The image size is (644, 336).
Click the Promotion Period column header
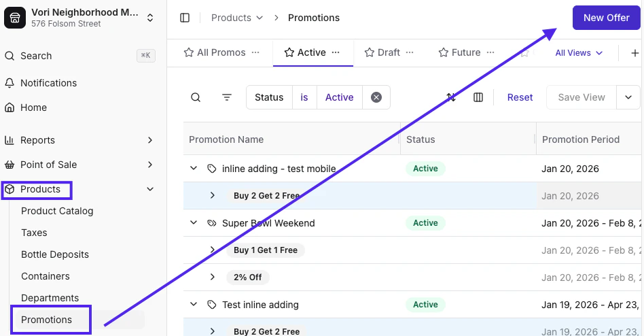(x=590, y=139)
